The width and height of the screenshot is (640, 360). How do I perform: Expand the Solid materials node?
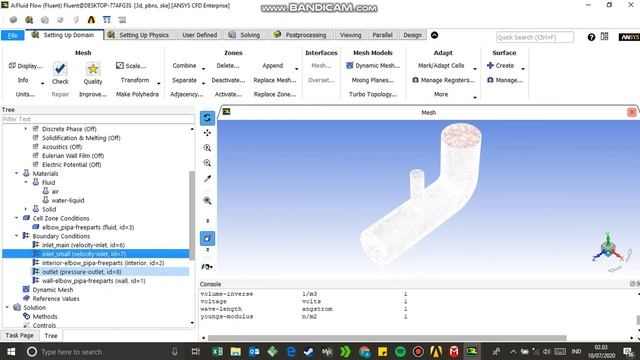(x=26, y=209)
